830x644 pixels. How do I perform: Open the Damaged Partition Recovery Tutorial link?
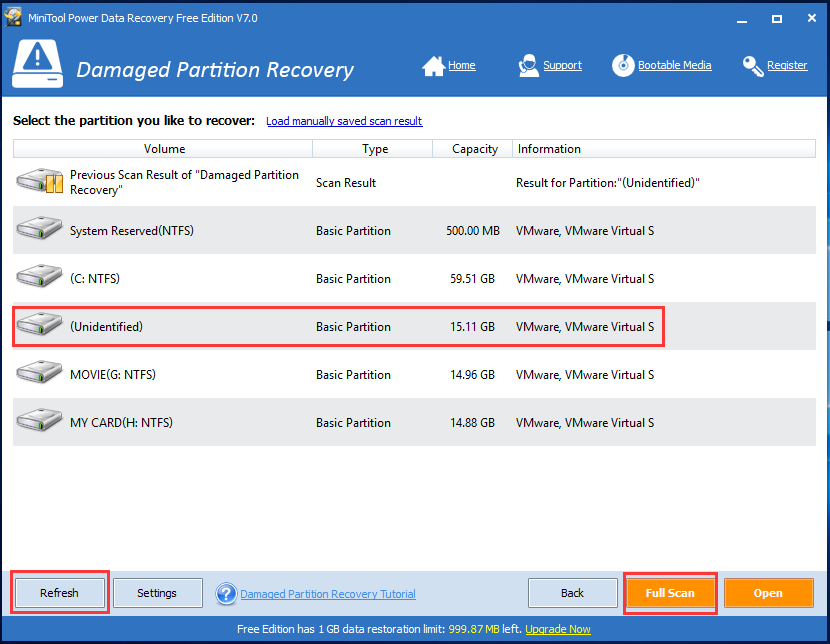pyautogui.click(x=328, y=594)
